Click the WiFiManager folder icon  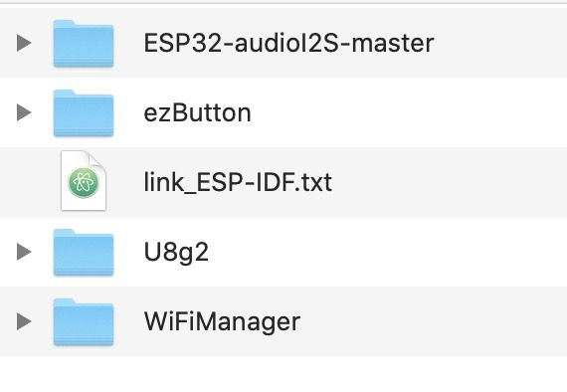[84, 322]
